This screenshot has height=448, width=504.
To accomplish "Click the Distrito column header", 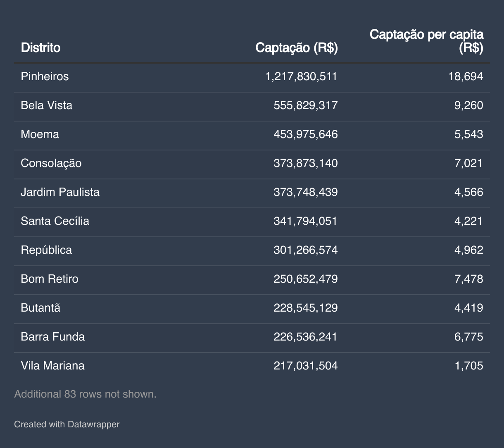I will coord(40,48).
